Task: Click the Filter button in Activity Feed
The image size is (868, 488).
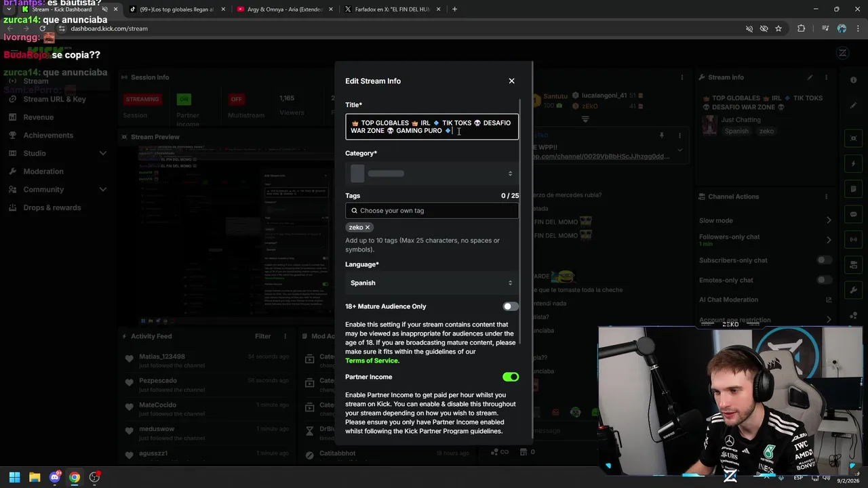Action: [x=262, y=336]
